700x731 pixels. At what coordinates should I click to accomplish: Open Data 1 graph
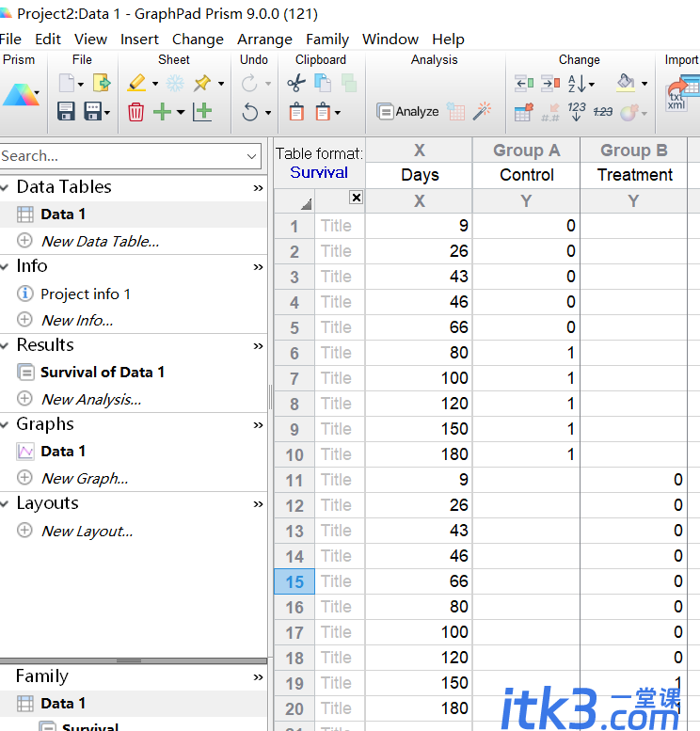pos(63,452)
